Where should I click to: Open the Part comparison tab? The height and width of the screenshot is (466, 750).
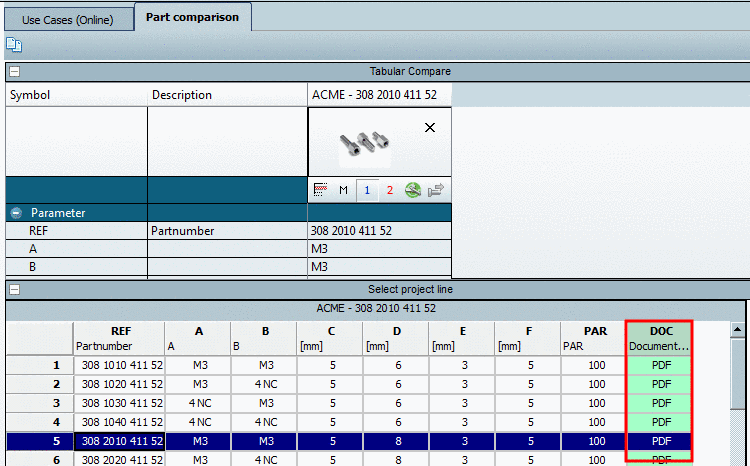[x=192, y=17]
